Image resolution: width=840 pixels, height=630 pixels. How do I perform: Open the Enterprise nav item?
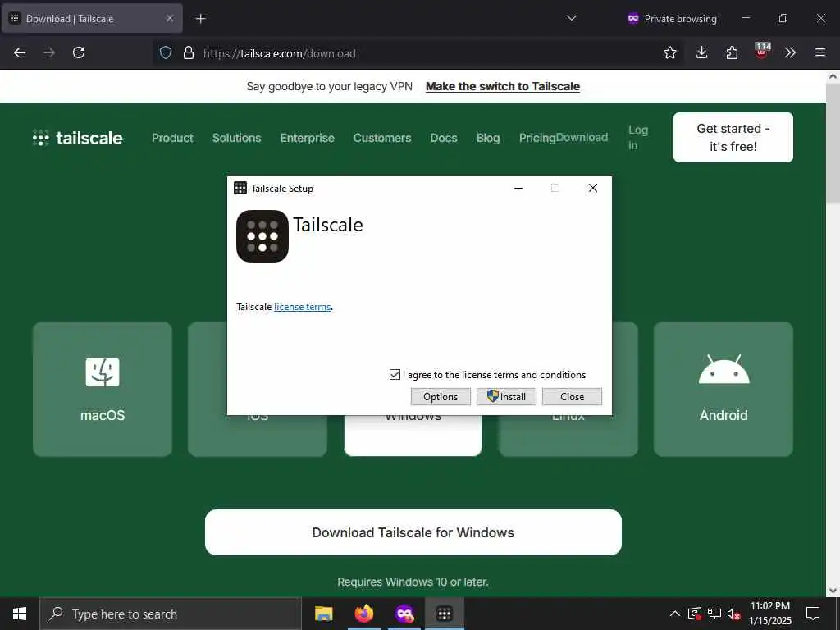[x=307, y=138]
